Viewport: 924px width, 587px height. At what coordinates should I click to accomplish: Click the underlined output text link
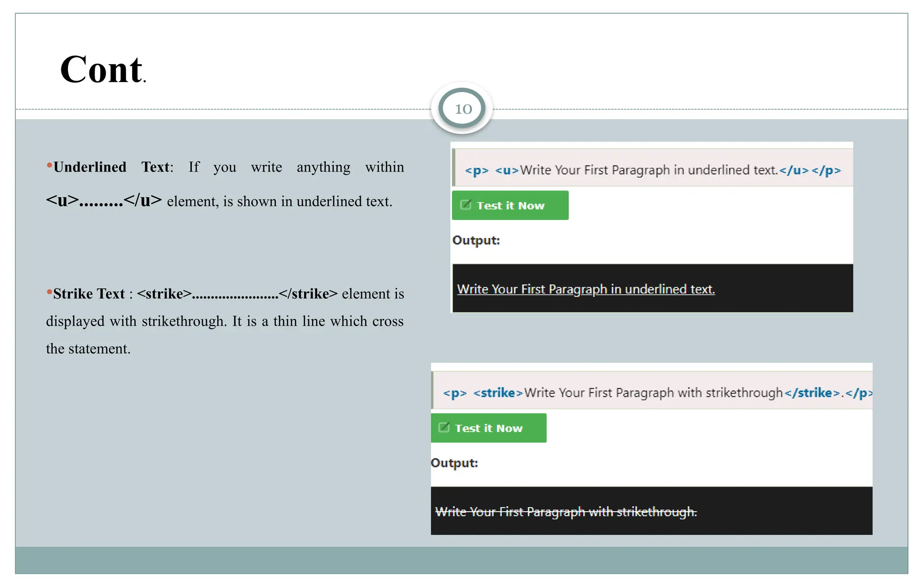(x=586, y=289)
